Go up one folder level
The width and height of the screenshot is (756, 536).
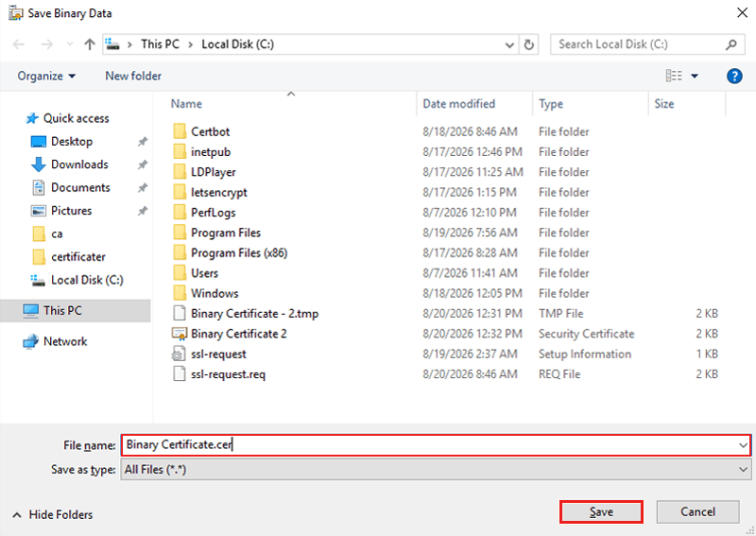coord(90,44)
